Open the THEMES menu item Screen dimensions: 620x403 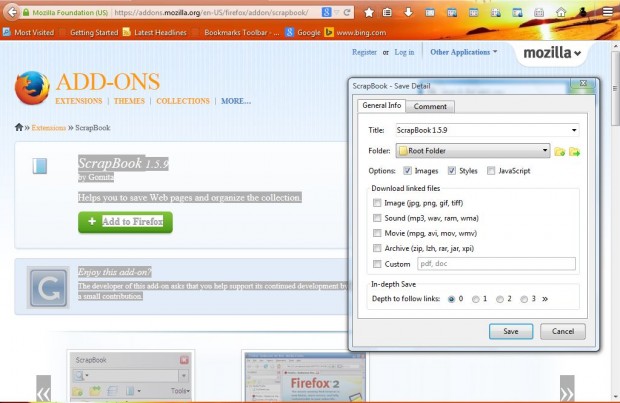pyautogui.click(x=129, y=101)
